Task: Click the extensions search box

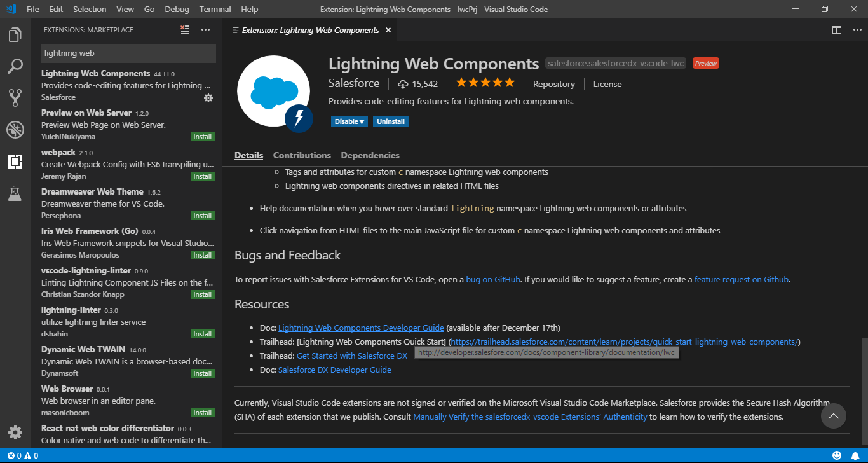Action: click(128, 53)
